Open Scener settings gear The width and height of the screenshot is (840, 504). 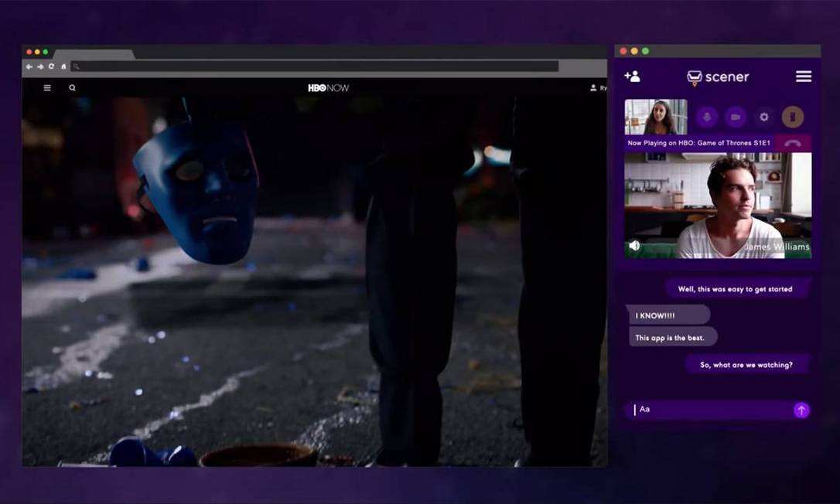pyautogui.click(x=764, y=117)
